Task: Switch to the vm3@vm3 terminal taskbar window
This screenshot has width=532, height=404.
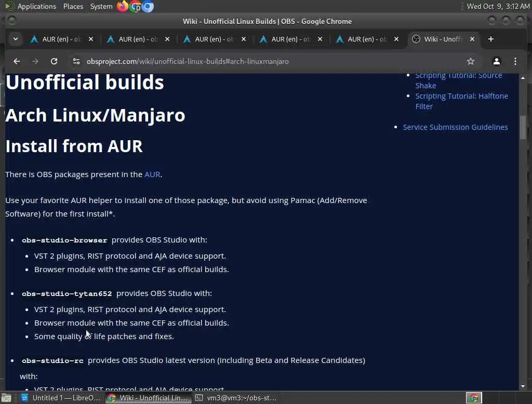Action: pos(236,398)
